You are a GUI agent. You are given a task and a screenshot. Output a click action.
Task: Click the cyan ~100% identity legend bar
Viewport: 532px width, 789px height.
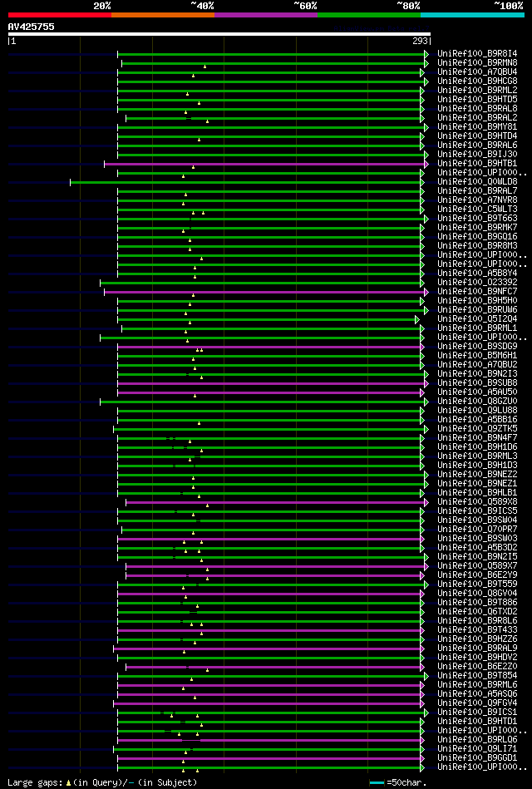473,15
